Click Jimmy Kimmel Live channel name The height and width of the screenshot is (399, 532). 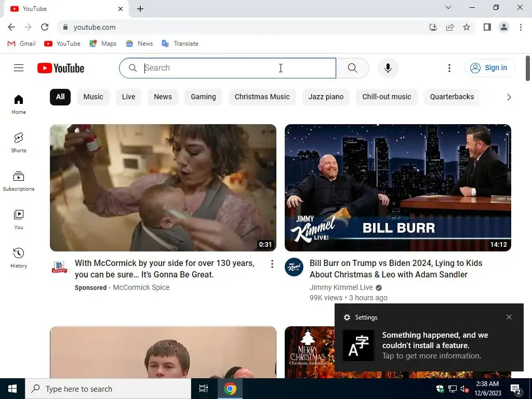click(x=341, y=287)
